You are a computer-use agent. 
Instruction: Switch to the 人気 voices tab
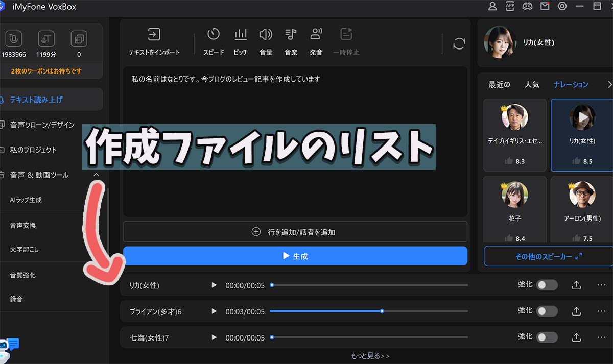point(532,85)
